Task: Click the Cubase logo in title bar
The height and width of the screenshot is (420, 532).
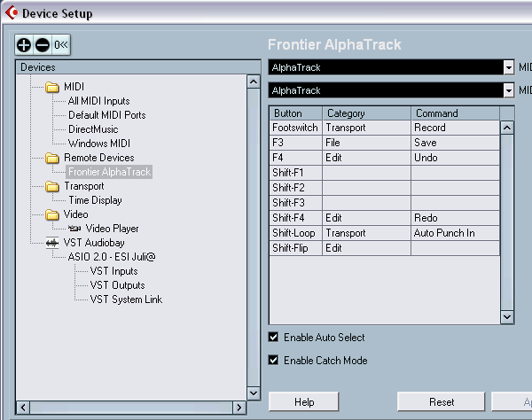Action: tap(12, 12)
